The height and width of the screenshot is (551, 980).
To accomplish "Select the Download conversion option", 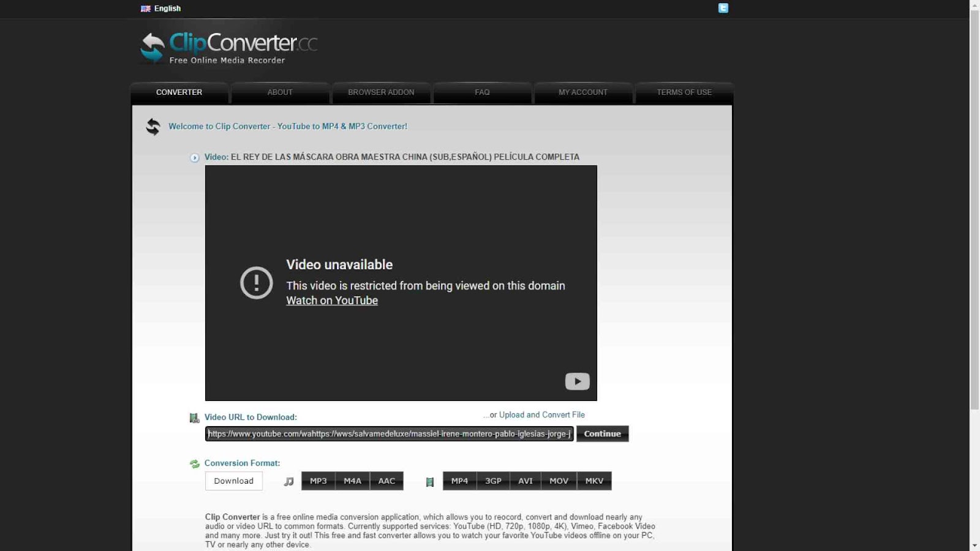I will 234,481.
